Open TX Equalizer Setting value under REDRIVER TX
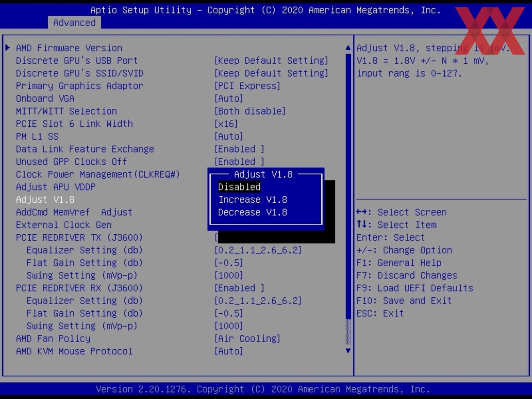The width and height of the screenshot is (532, 399). [x=258, y=250]
